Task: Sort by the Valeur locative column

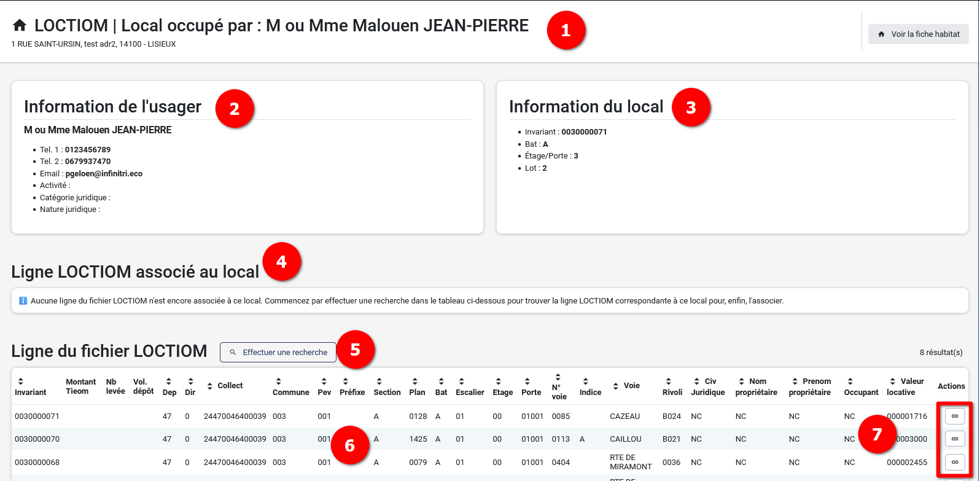Action: point(892,381)
